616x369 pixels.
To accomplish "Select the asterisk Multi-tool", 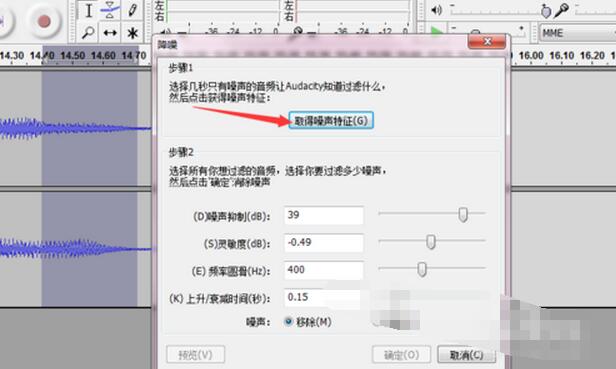I will [x=132, y=33].
